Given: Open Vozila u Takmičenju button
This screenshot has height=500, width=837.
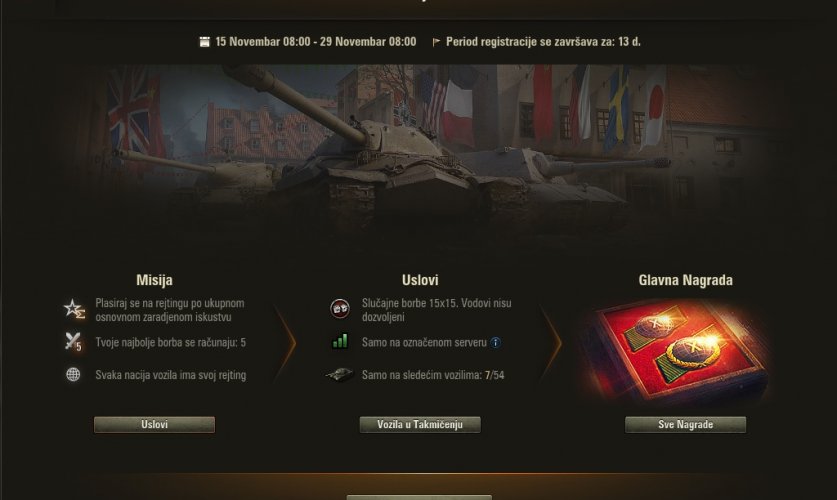Looking at the screenshot, I should point(420,425).
